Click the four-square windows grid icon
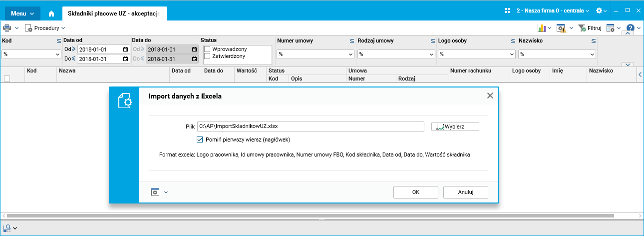 [x=507, y=10]
